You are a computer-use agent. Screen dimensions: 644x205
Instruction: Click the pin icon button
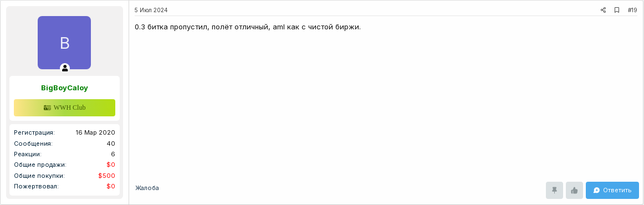554,190
